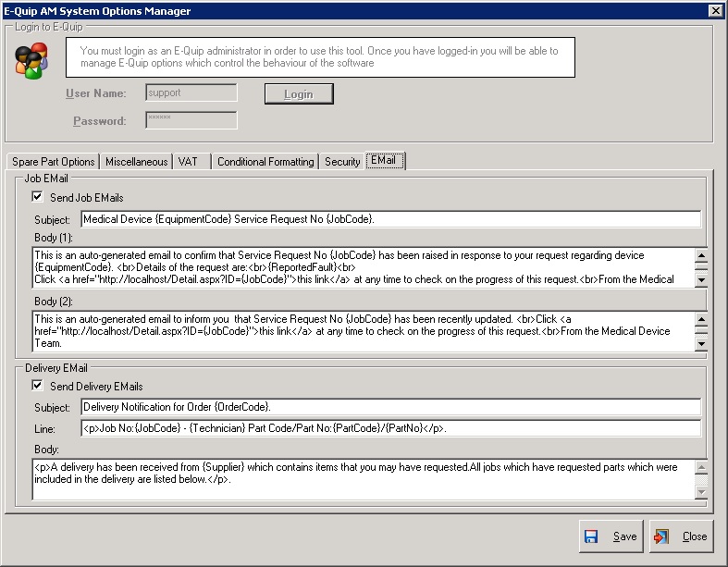
Task: Click the Password field
Action: [x=191, y=120]
